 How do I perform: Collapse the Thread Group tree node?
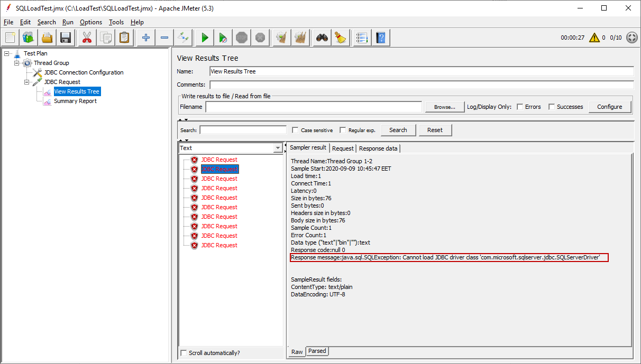17,63
